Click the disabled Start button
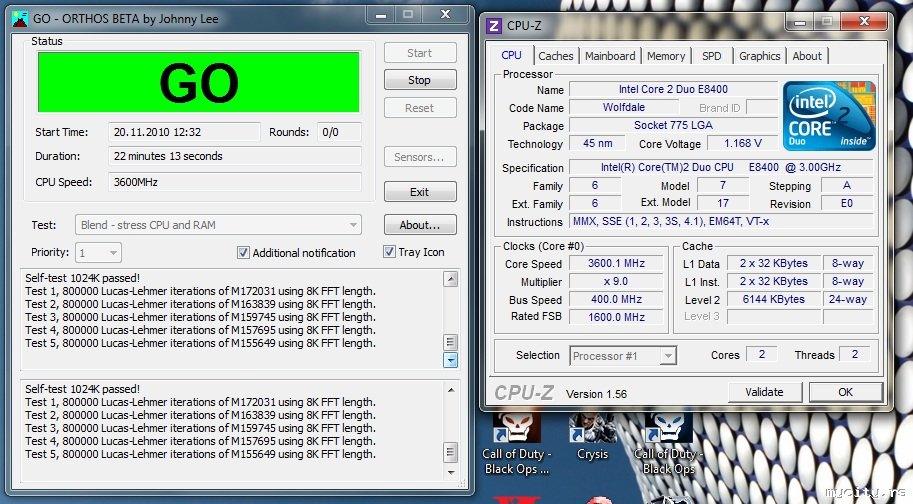 [x=420, y=53]
